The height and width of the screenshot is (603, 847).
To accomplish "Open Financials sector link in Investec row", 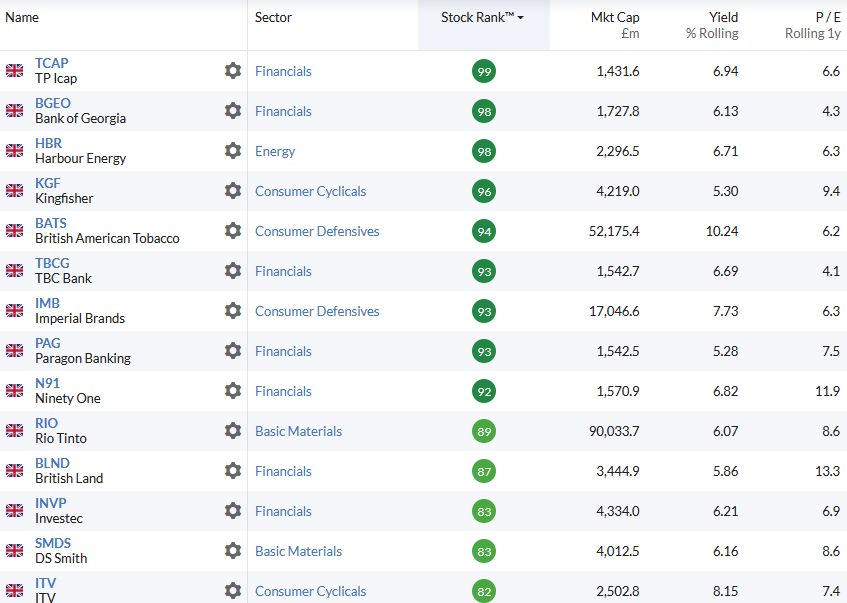I will [x=283, y=511].
